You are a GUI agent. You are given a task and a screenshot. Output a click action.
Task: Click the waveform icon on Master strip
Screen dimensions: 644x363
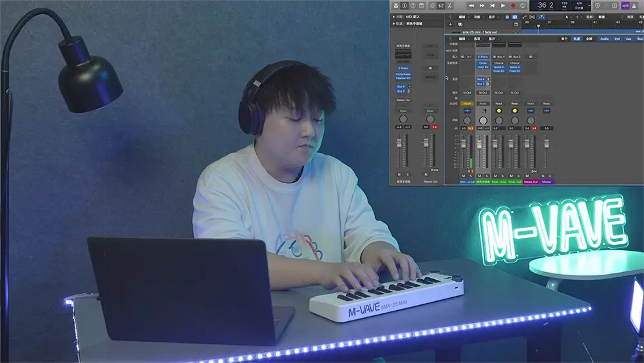(546, 111)
